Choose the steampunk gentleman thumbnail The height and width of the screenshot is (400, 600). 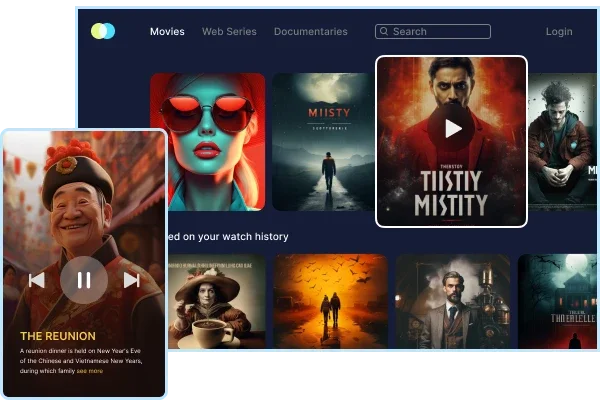pos(452,301)
